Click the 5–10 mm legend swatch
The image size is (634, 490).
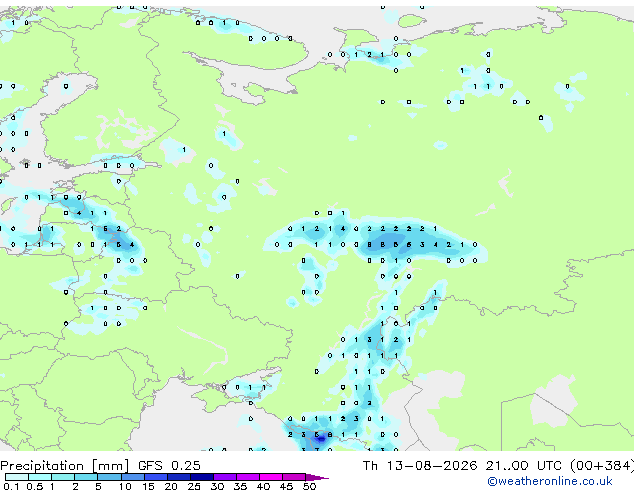pos(109,477)
